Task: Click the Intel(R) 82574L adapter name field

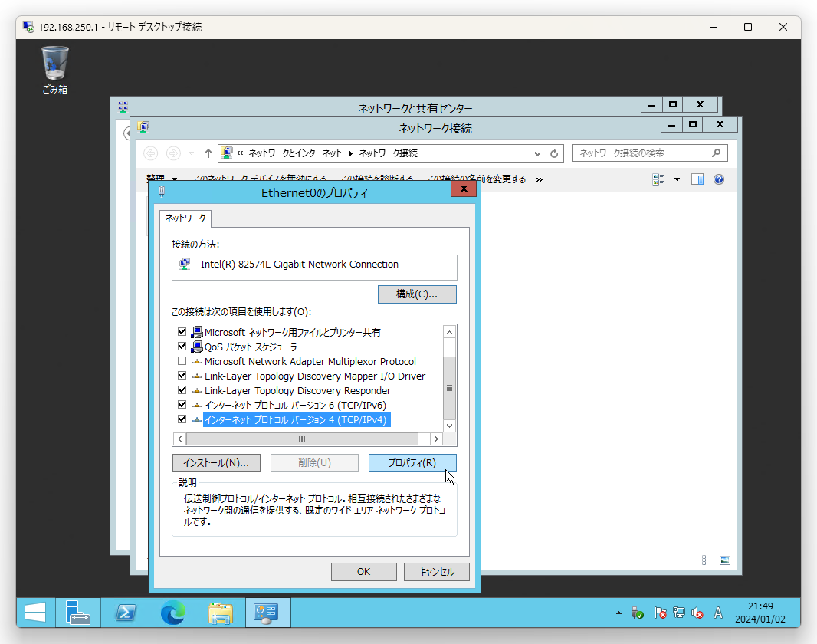Action: [314, 268]
